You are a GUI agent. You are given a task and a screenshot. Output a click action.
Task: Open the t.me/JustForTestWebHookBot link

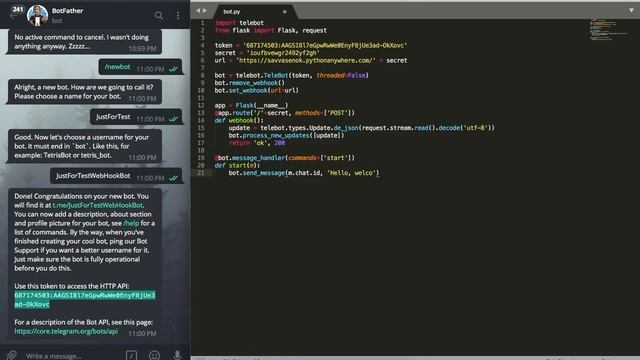point(98,205)
